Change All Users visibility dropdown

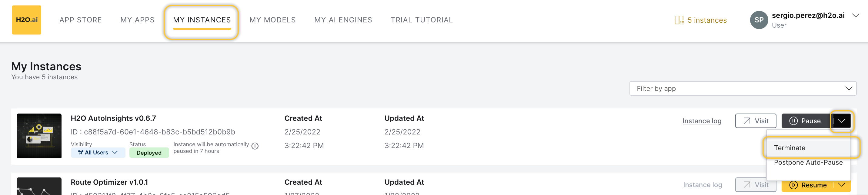(x=98, y=153)
